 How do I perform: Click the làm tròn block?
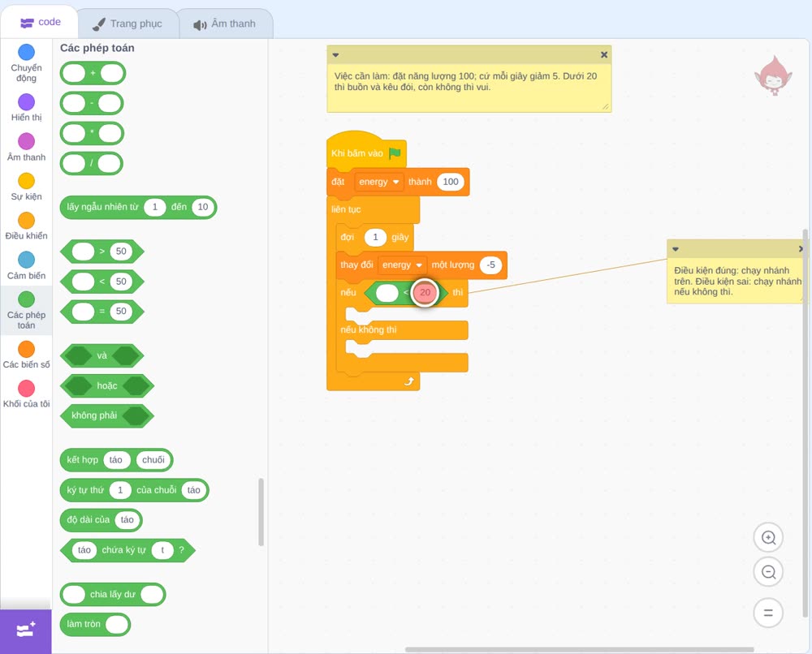[95, 624]
